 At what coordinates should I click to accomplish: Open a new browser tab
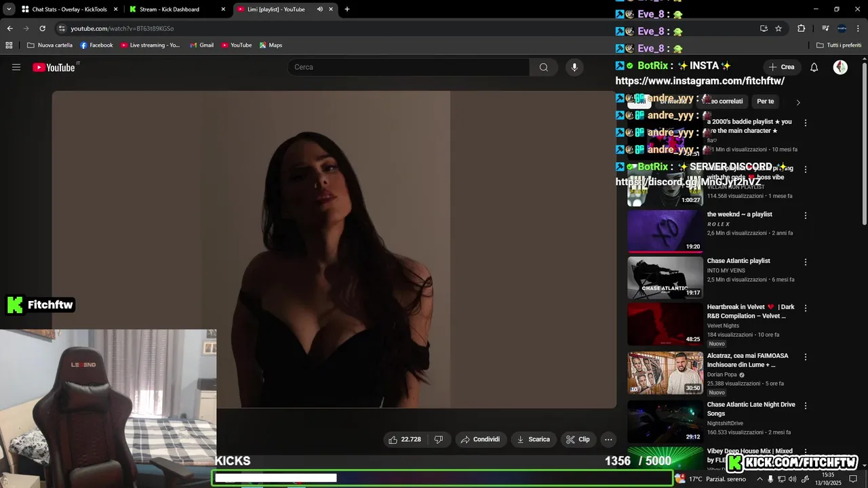(x=347, y=9)
